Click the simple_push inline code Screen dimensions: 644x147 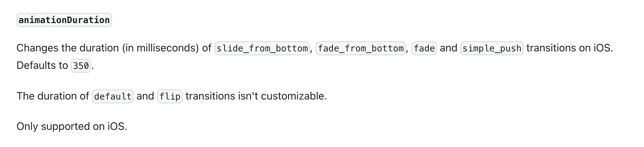click(x=492, y=48)
